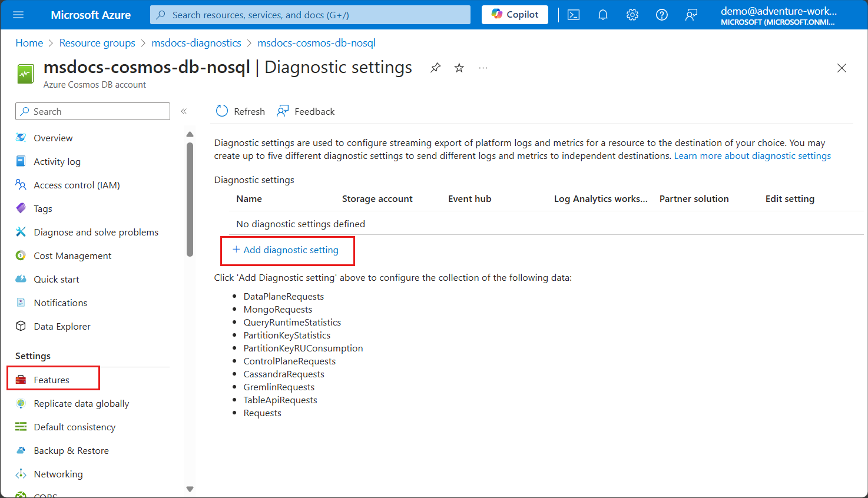Image resolution: width=868 pixels, height=498 pixels.
Task: Go to Resource groups breadcrumb
Action: pyautogui.click(x=97, y=43)
